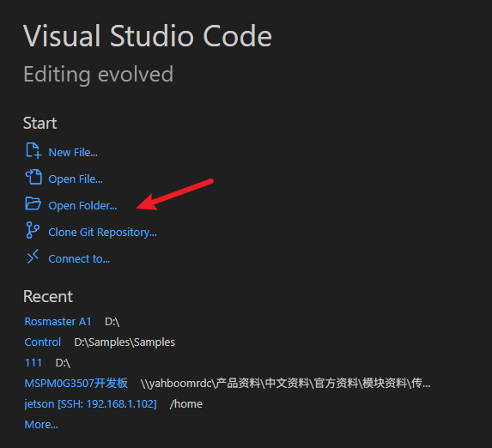This screenshot has width=492, height=448.
Task: Open recent jetson SSH 192.168.1.102 entry
Action: (90, 404)
